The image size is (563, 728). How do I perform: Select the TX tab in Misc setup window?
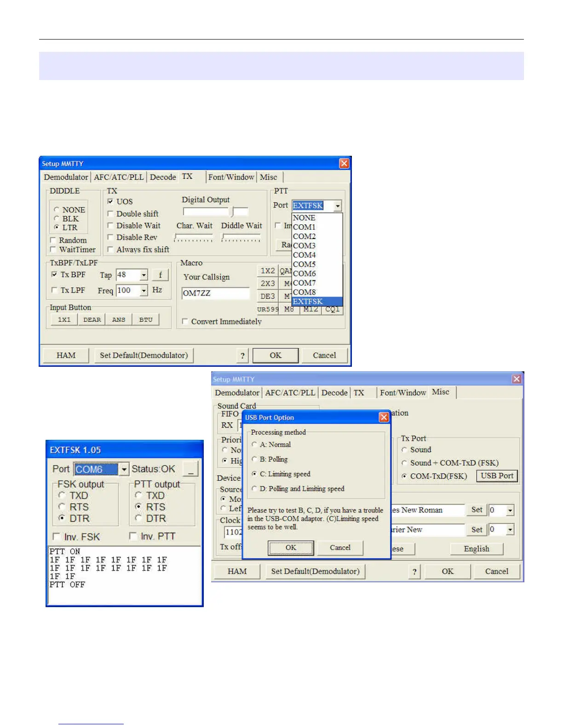pos(359,392)
